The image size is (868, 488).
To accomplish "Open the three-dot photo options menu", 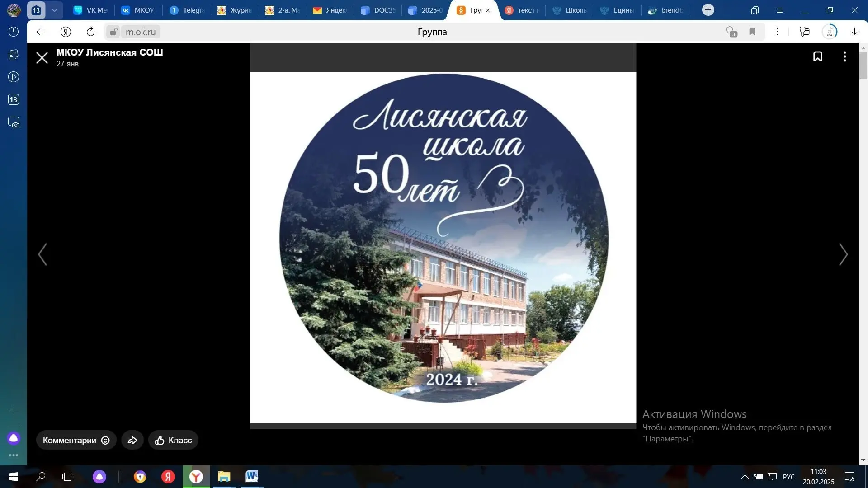I will [844, 57].
